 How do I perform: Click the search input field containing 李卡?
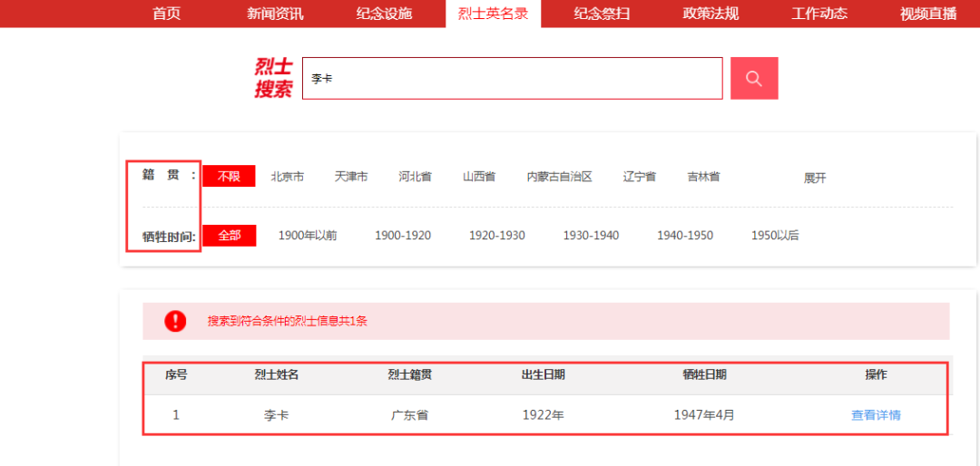[512, 79]
